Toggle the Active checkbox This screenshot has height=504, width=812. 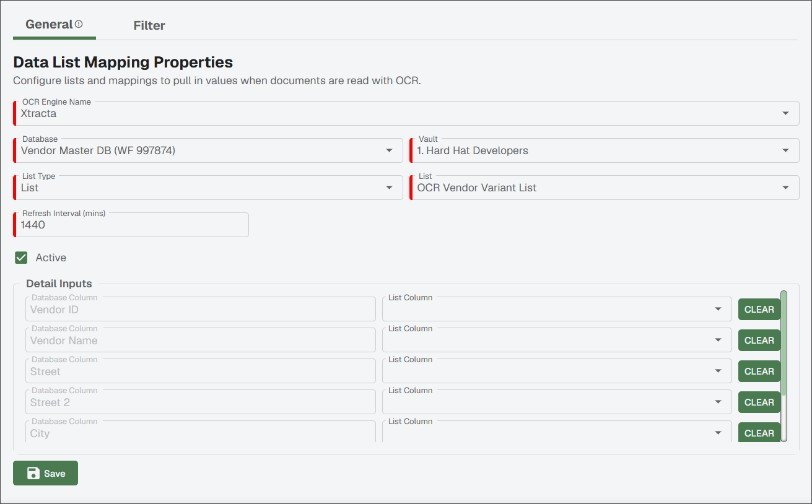tap(21, 258)
